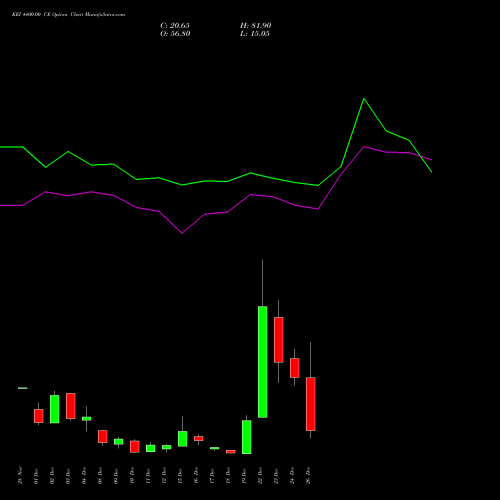Click the 12 Dec date label
This screenshot has width=500, height=500.
tap(164, 476)
